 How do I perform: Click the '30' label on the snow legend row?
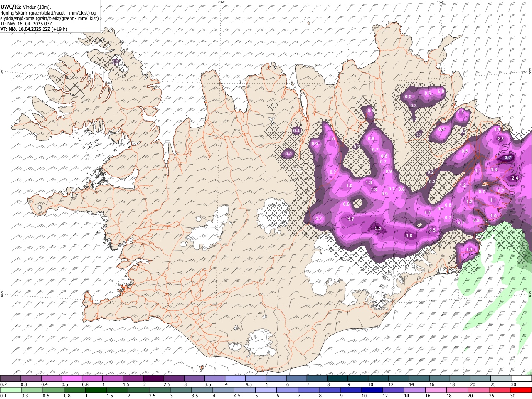[514, 384]
